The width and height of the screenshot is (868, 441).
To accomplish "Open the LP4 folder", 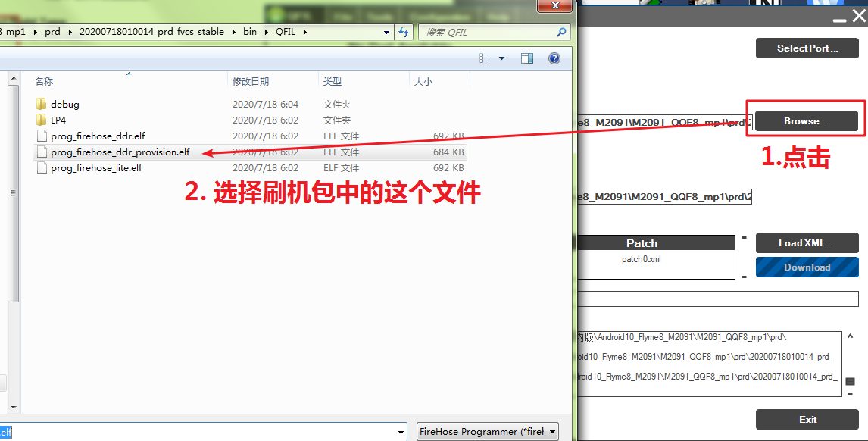I will click(59, 120).
